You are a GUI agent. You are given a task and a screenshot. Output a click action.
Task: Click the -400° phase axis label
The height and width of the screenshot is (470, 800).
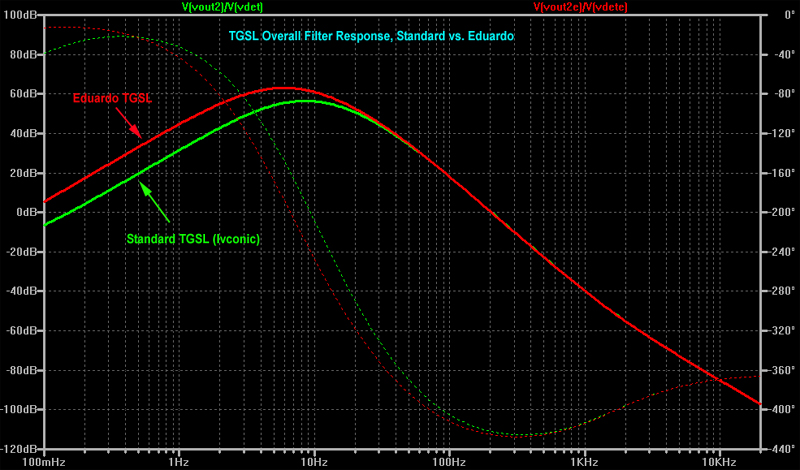tap(781, 410)
